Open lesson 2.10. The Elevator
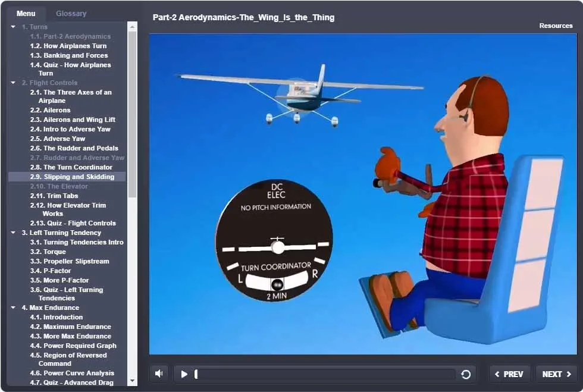583x392 pixels. point(59,186)
